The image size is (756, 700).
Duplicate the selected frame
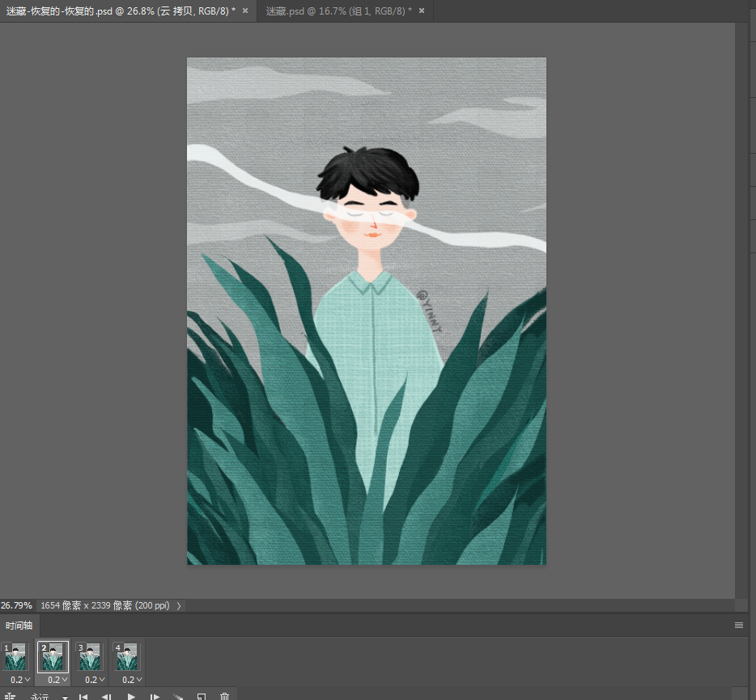[202, 697]
